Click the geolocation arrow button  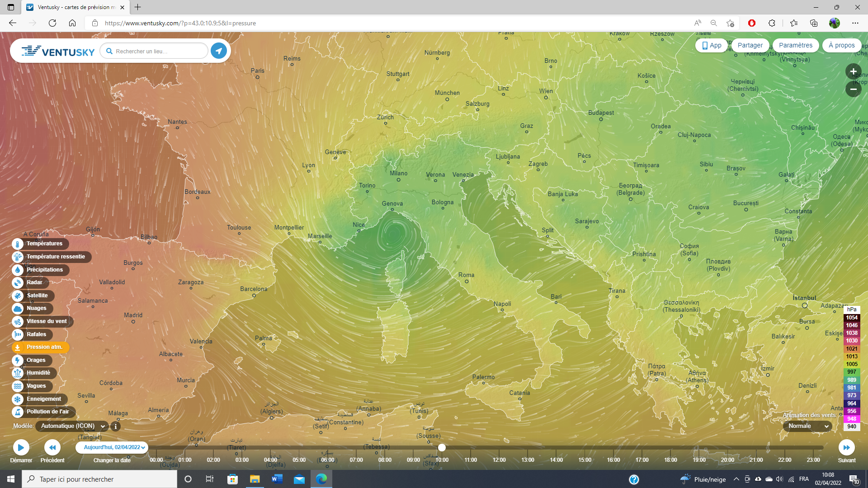pyautogui.click(x=219, y=51)
